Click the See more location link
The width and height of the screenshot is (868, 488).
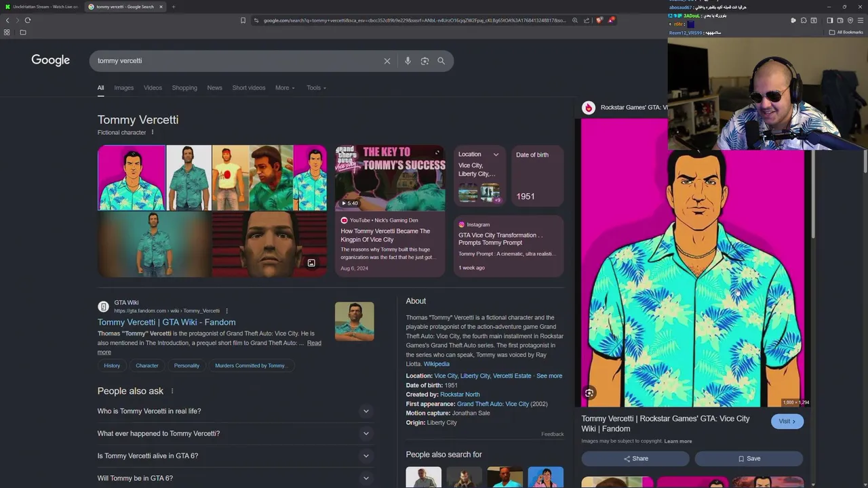pos(549,376)
